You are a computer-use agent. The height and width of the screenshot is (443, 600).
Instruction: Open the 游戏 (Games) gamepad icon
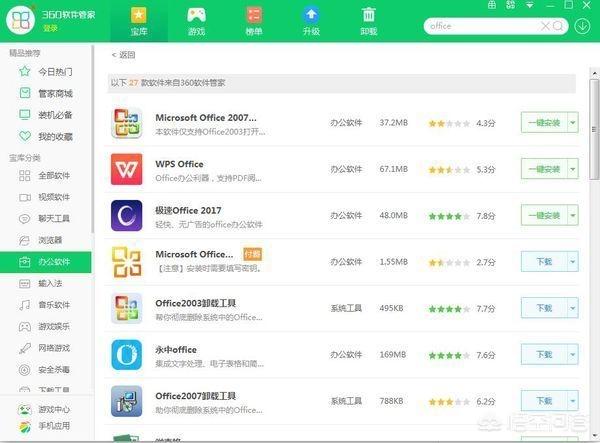(196, 16)
